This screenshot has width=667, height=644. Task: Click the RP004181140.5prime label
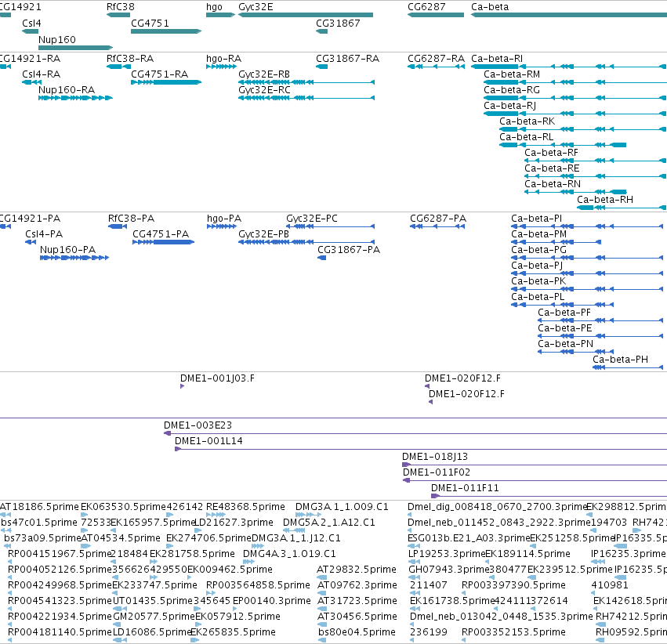(60, 631)
